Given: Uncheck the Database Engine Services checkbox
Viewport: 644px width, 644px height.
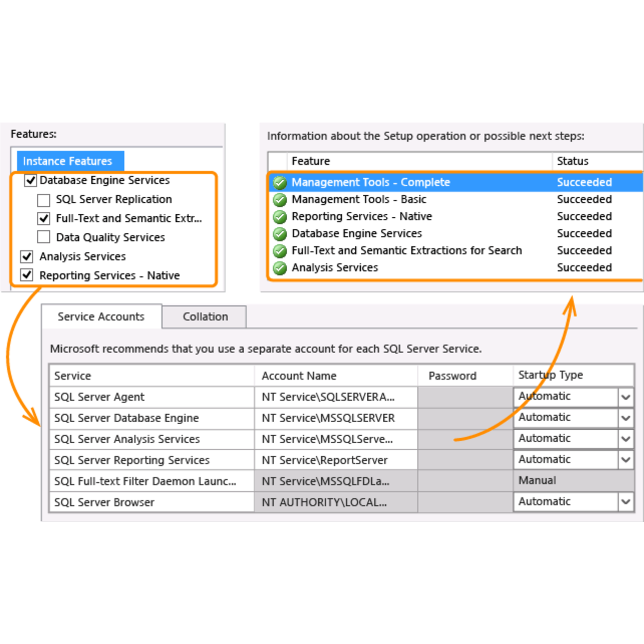Looking at the screenshot, I should click(30, 180).
